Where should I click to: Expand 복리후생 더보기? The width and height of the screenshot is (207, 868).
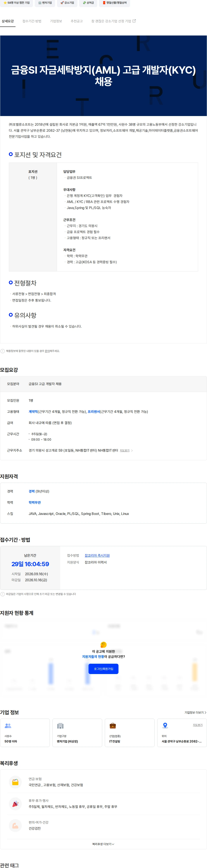[x=103, y=844]
